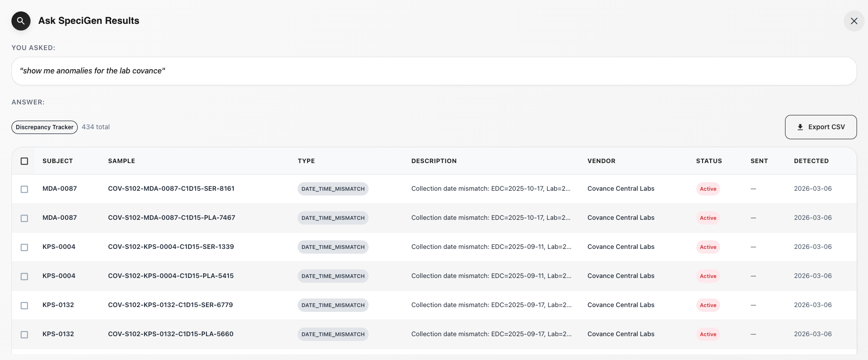Click the Discrepancy Tracker tag
Viewport: 868px width, 360px height.
pos(44,127)
